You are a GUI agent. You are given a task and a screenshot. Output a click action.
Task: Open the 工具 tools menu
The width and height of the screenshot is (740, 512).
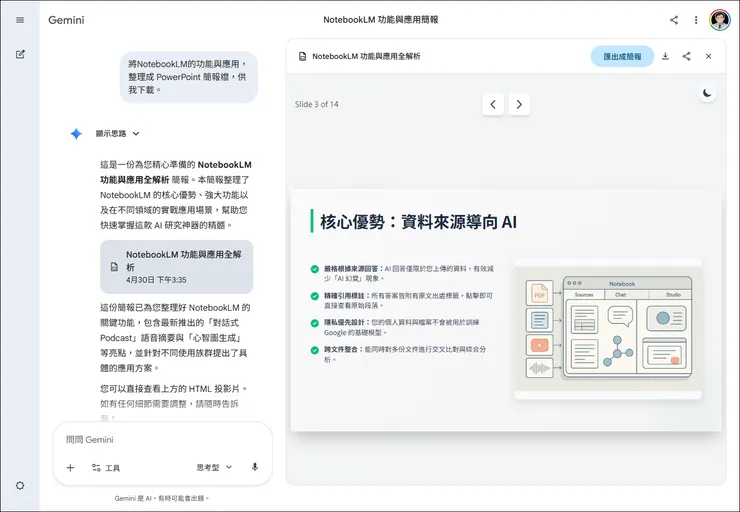click(x=106, y=468)
